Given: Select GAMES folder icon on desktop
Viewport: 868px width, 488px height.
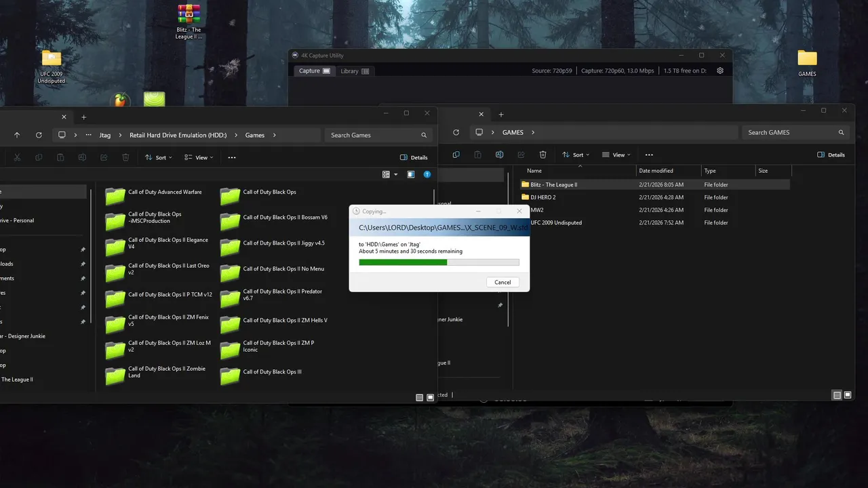Looking at the screenshot, I should coord(807,62).
